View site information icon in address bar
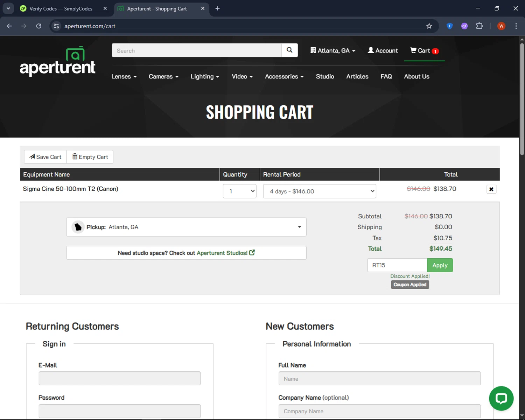525x420 pixels. [x=56, y=26]
